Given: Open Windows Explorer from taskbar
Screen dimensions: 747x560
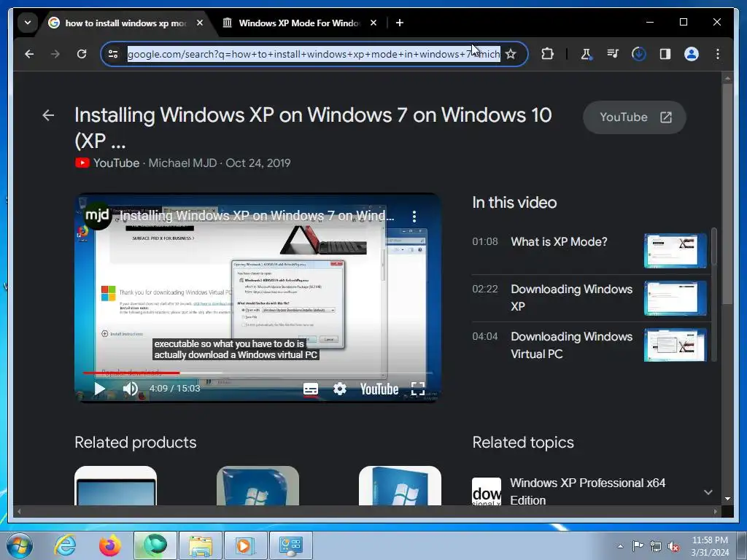Looking at the screenshot, I should pos(201,545).
